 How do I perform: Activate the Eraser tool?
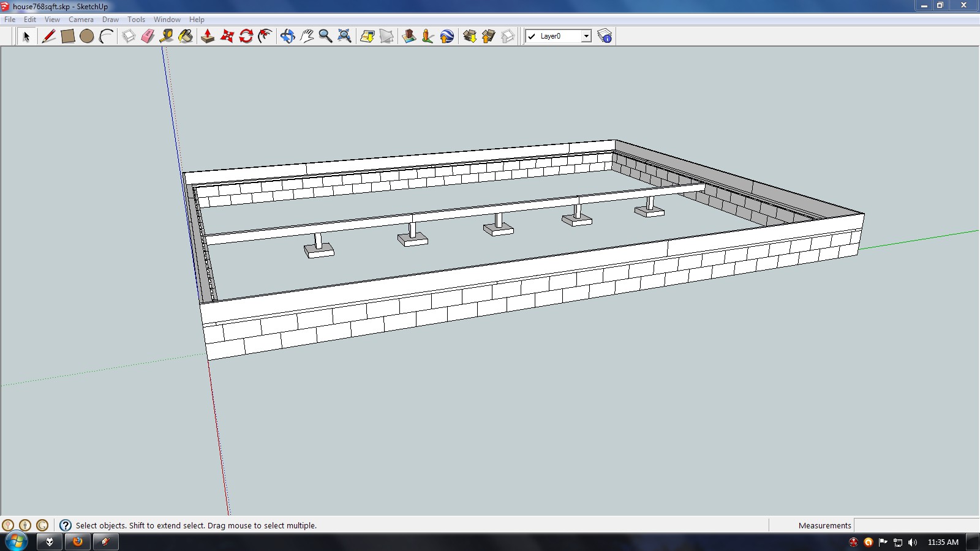pyautogui.click(x=148, y=36)
